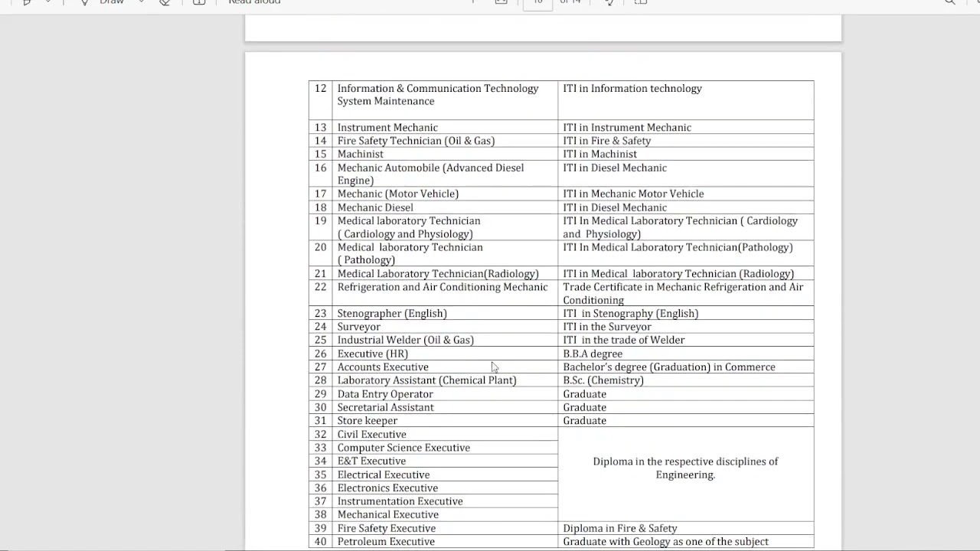Click the 'Instrumentation Executive' trade
Viewport: 980px width, 551px height.
tap(400, 501)
